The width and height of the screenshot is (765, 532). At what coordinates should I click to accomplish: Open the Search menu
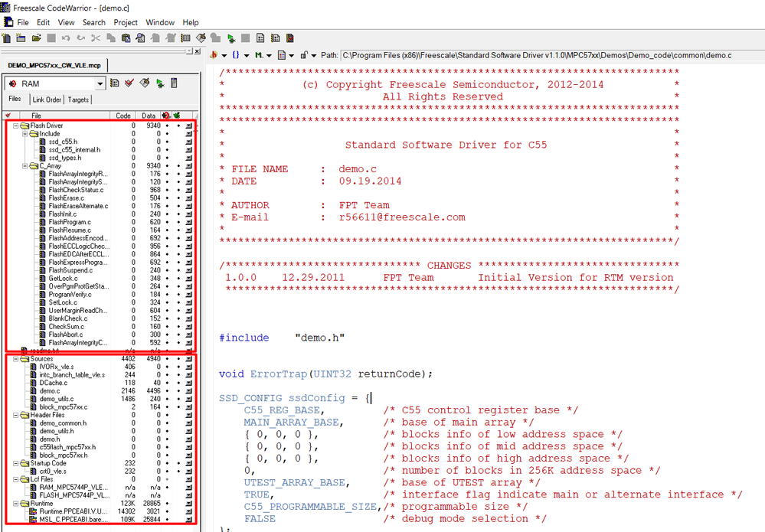(94, 22)
